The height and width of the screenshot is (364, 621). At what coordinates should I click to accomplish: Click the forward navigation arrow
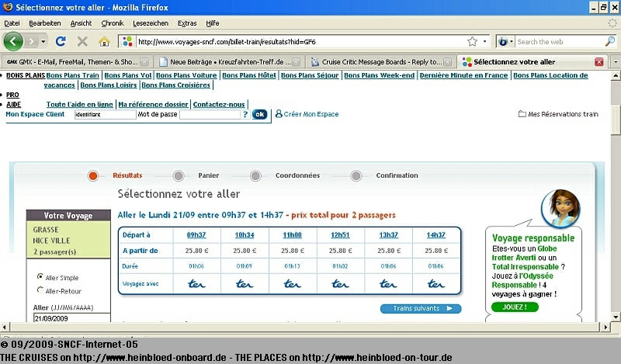[31, 41]
